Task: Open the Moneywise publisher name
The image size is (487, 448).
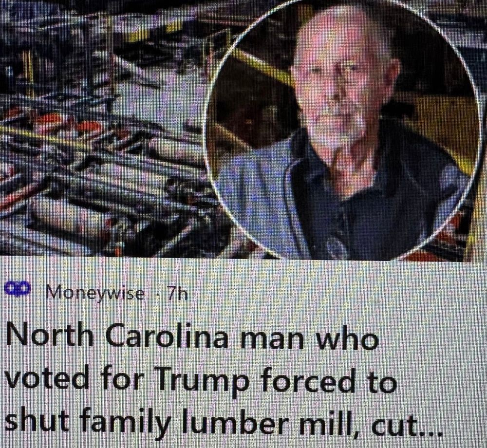Action: (x=95, y=293)
